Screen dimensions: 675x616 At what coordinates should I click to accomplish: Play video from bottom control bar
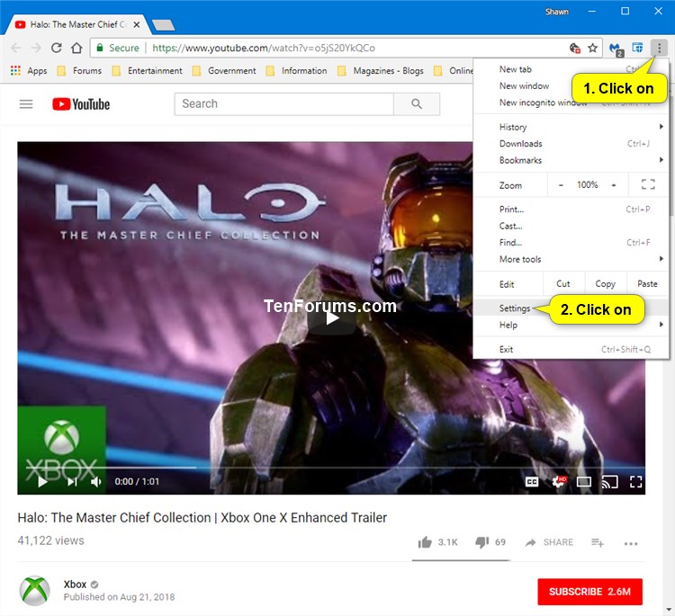click(42, 482)
